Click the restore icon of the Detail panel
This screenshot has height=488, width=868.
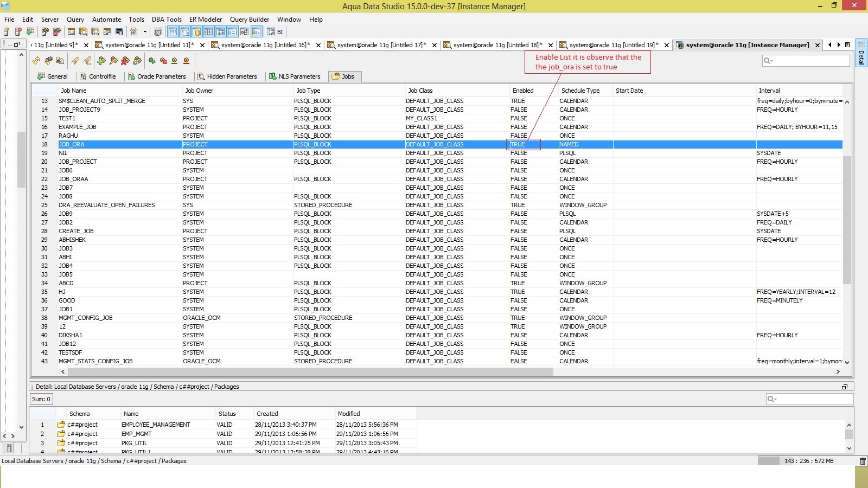click(x=845, y=387)
